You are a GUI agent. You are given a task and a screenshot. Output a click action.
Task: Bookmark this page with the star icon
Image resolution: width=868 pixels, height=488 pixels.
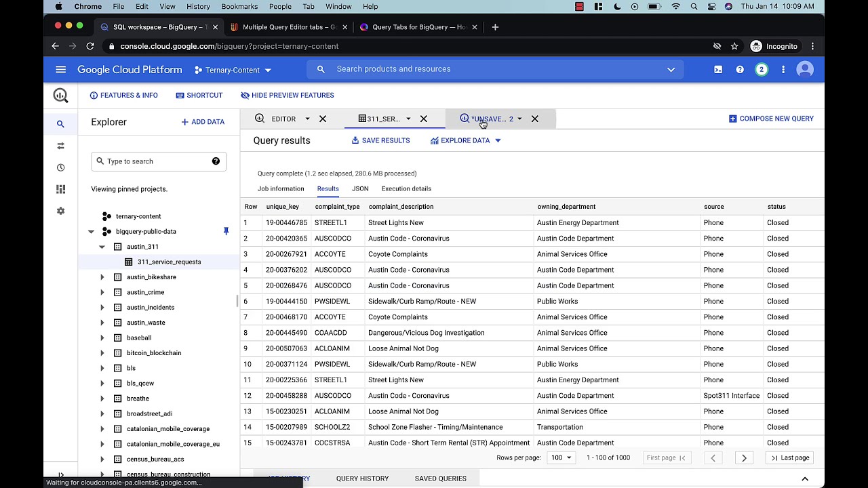click(734, 46)
